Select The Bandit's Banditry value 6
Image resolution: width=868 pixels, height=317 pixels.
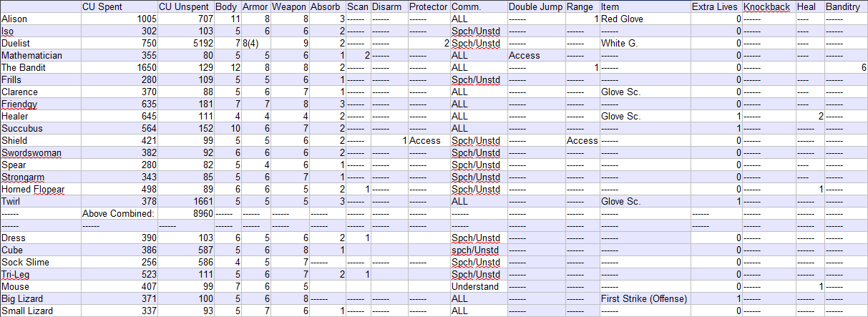pos(846,67)
